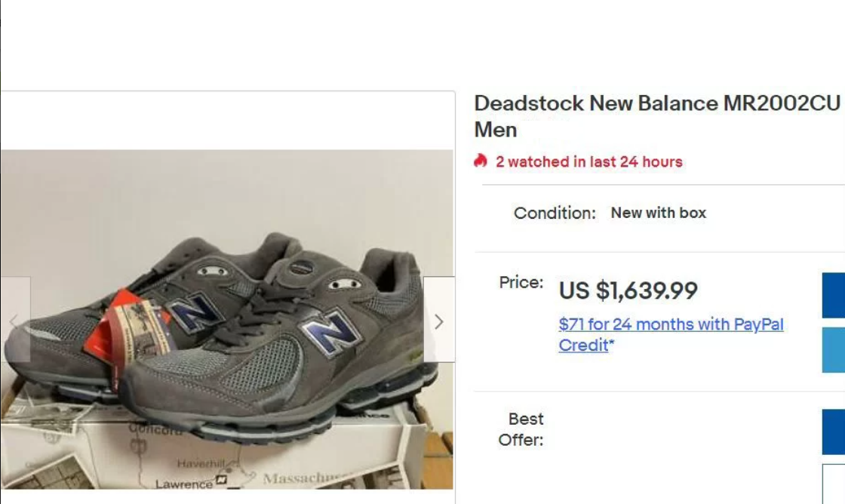The image size is (845, 504).
Task: Click the "2 watched in last 24 hours" text
Action: 588,161
